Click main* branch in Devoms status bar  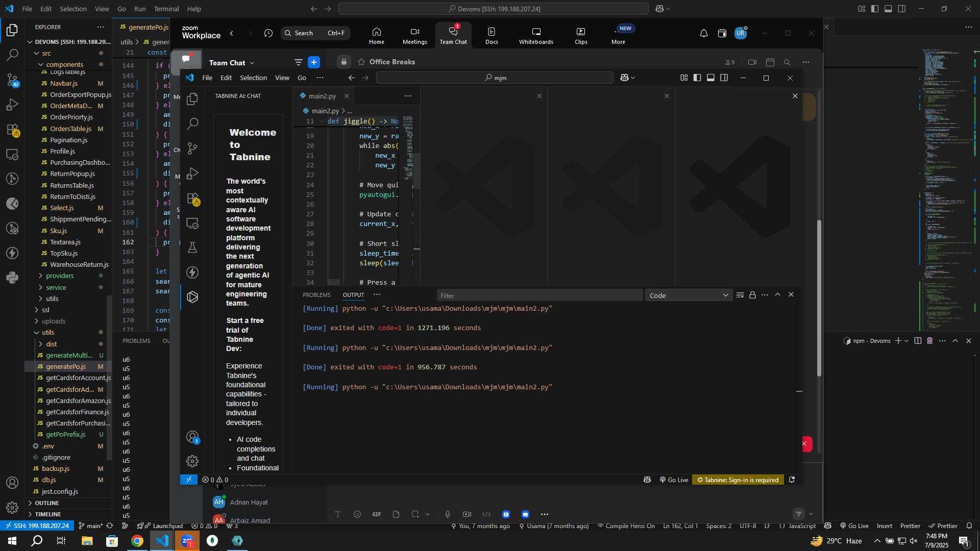tap(91, 526)
